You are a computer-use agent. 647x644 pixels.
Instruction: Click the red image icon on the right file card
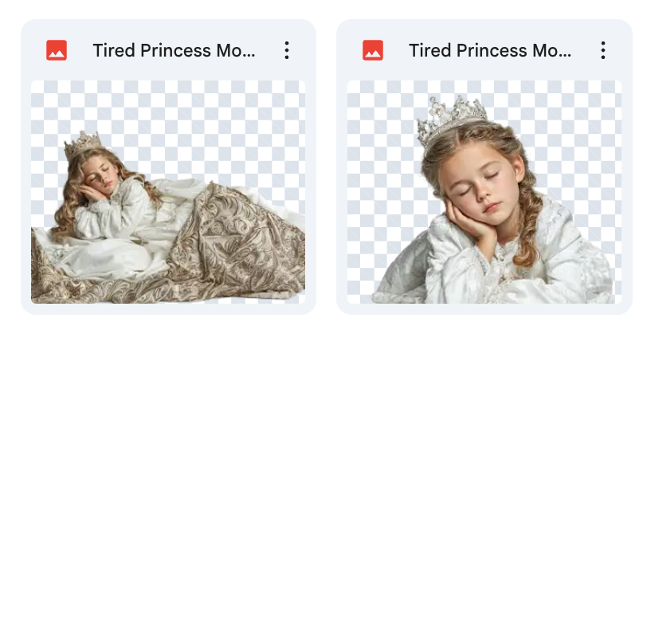coord(373,51)
